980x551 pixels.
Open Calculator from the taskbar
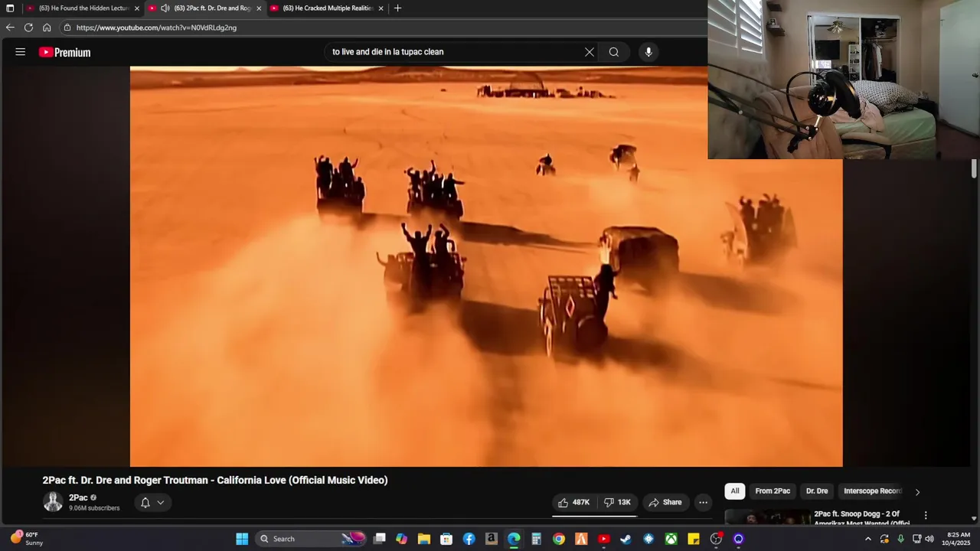(537, 539)
